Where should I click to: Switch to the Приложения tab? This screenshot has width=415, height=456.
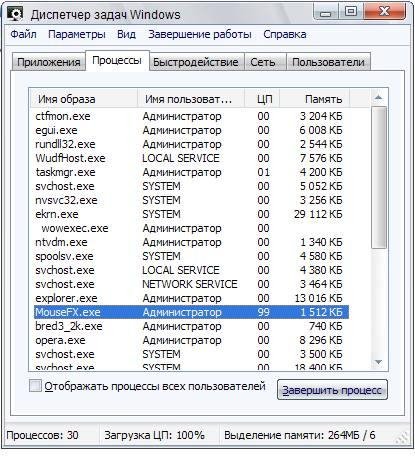(49, 62)
